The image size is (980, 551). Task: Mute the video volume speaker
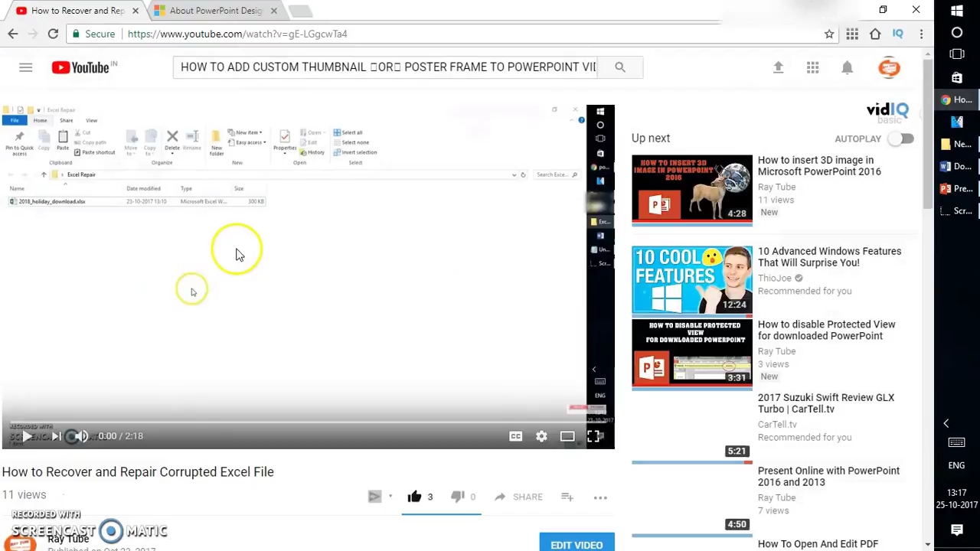[x=82, y=436]
